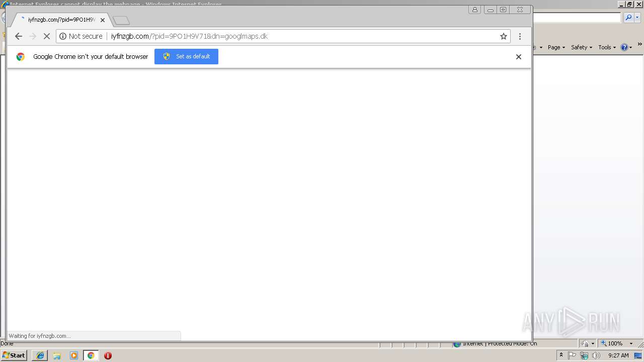Image resolution: width=644 pixels, height=362 pixels.
Task: Click the IE security lock status icon
Action: 585,344
